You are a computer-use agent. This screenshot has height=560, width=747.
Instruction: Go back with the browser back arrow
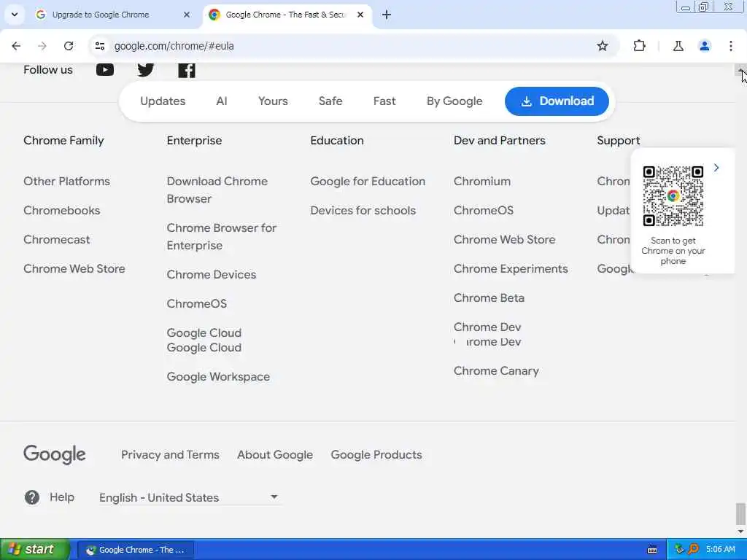tap(16, 46)
